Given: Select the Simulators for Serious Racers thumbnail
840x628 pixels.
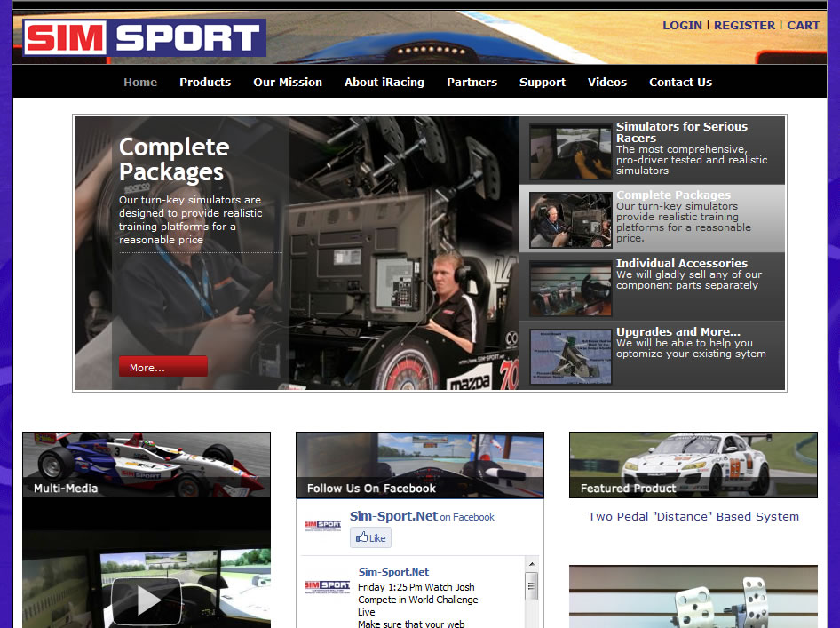Looking at the screenshot, I should [570, 152].
